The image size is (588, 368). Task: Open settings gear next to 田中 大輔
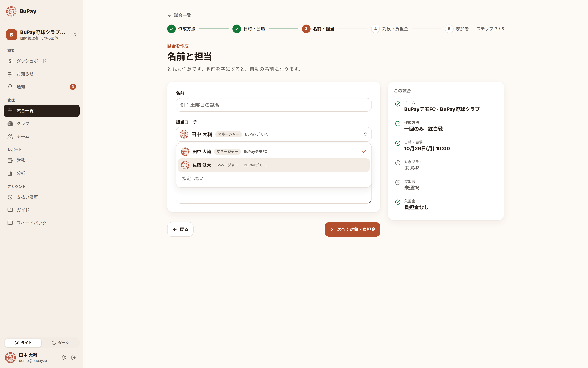64,358
